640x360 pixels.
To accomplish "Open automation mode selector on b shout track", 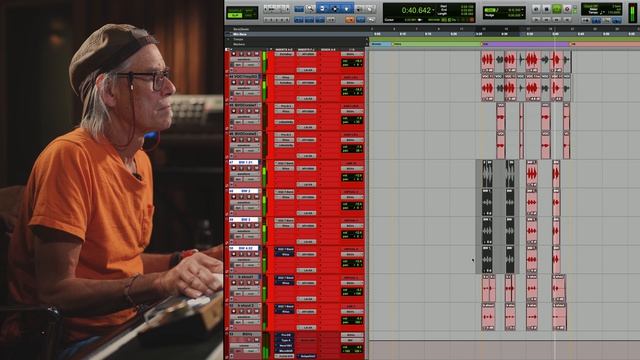I will (x=251, y=293).
